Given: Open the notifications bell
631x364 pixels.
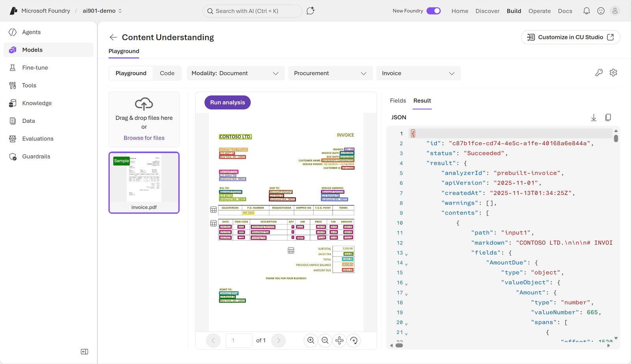Looking at the screenshot, I should tap(586, 11).
